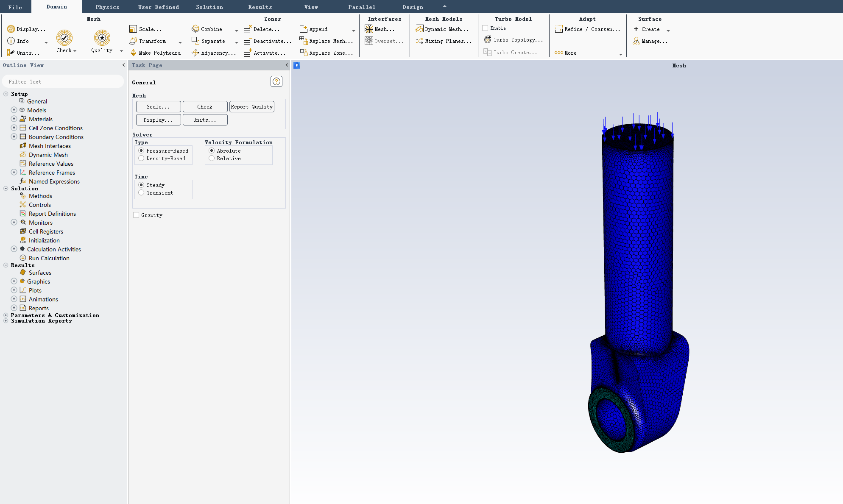The width and height of the screenshot is (843, 504).
Task: Select Steady time option
Action: 141,185
